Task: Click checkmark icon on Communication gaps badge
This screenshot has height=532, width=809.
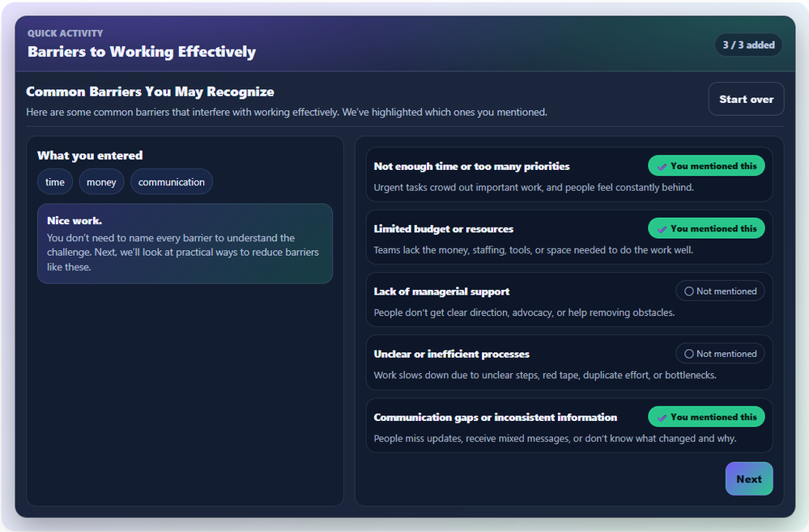Action: [x=662, y=417]
